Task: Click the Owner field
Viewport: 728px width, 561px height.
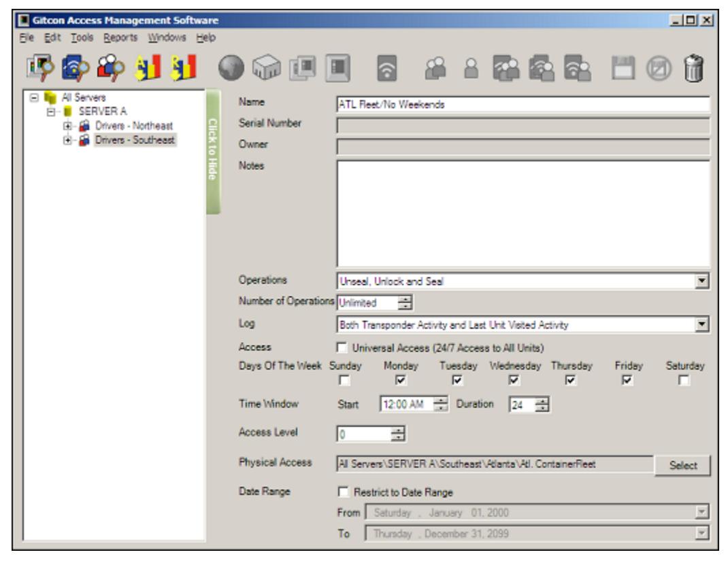Action: pos(523,146)
